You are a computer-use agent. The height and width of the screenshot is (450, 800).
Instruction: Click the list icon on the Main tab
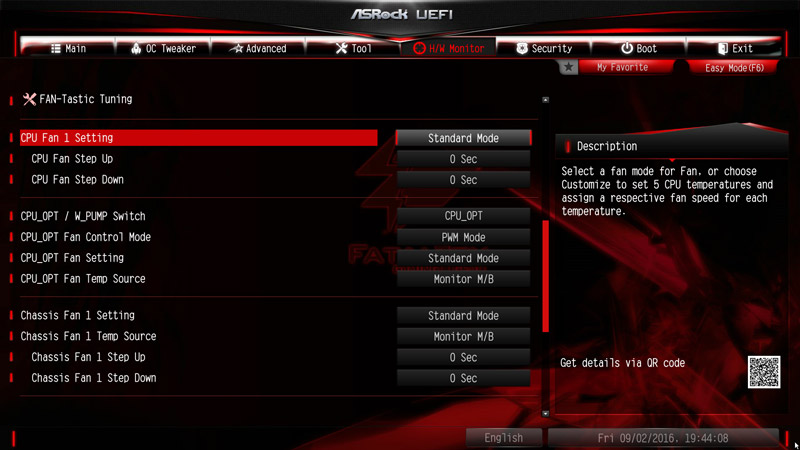56,48
